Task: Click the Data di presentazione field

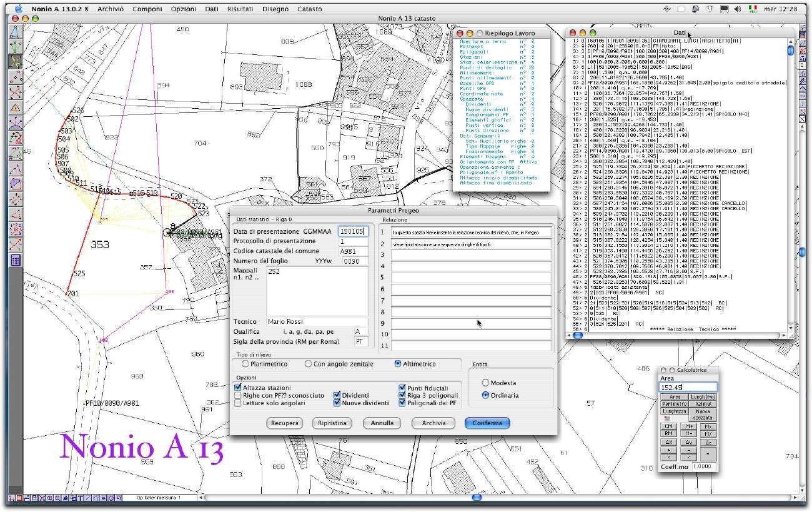Action: click(x=353, y=231)
